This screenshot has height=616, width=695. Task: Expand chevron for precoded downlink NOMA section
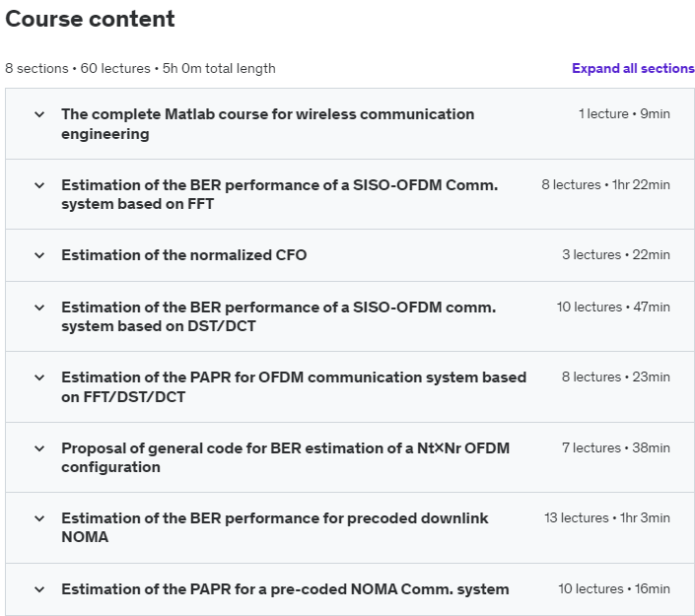tap(39, 518)
